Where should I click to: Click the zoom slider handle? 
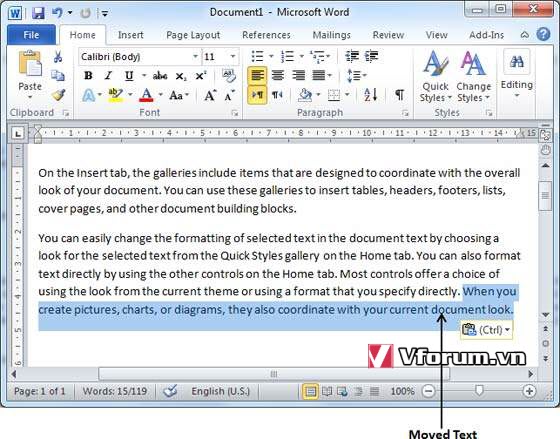point(479,390)
